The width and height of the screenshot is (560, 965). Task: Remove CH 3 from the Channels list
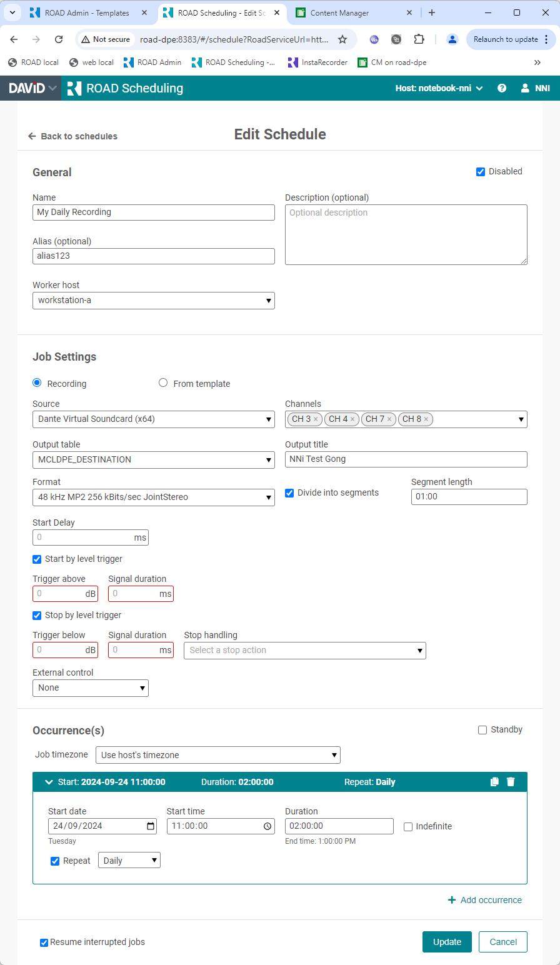(316, 419)
